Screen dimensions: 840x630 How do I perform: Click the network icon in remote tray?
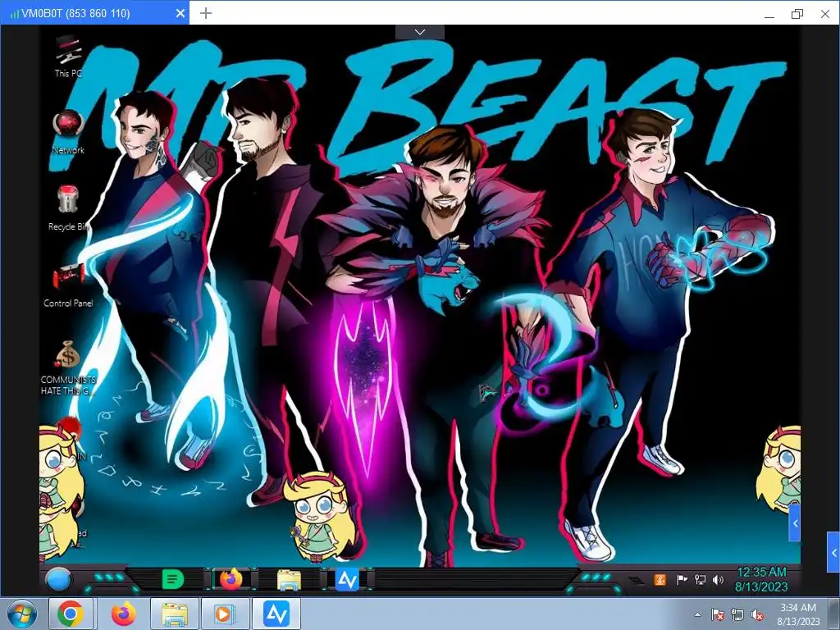pyautogui.click(x=700, y=580)
